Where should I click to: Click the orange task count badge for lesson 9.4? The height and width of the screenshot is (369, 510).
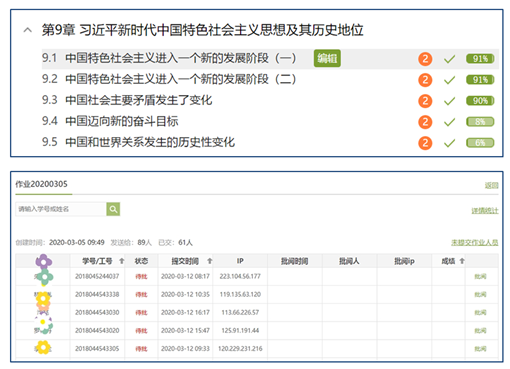(x=425, y=122)
